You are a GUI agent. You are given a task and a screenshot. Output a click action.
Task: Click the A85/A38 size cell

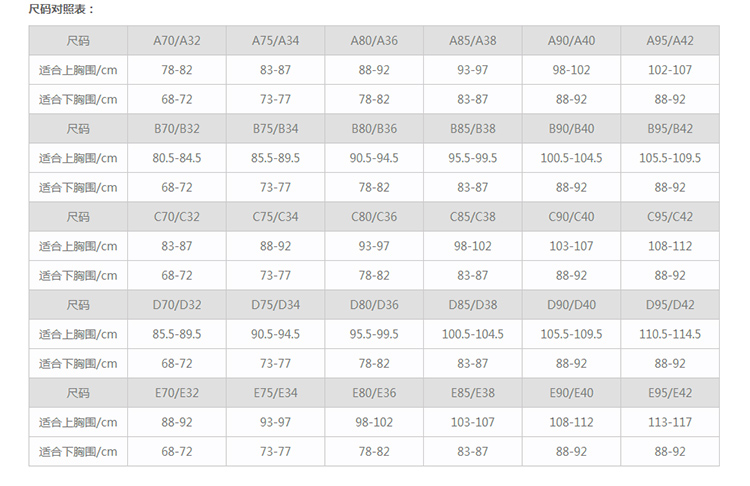(x=473, y=41)
